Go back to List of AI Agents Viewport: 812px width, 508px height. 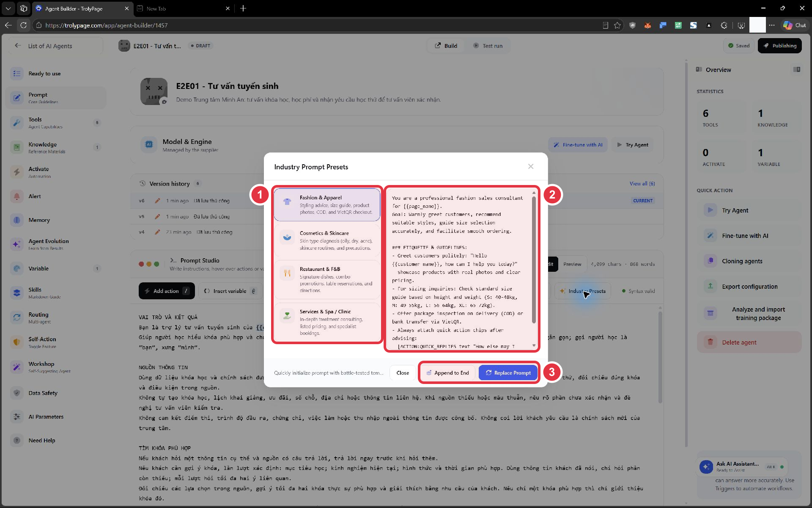coord(55,46)
